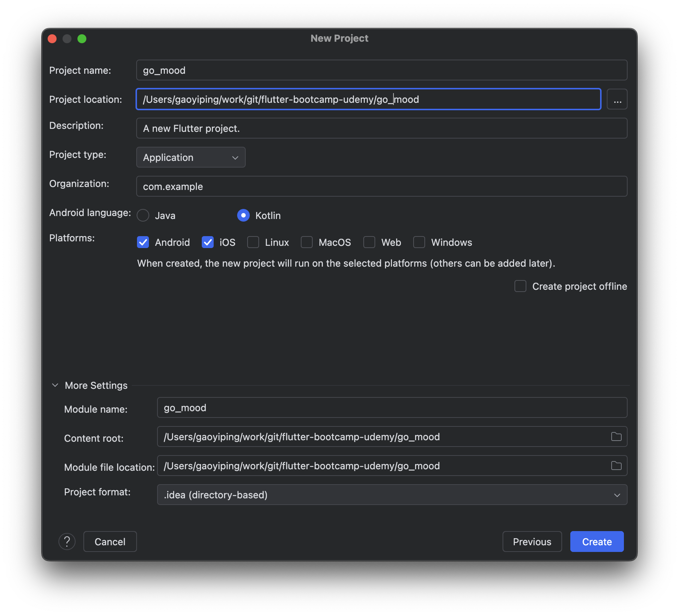Viewport: 679px width, 616px height.
Task: Open the help question mark button
Action: (x=67, y=542)
